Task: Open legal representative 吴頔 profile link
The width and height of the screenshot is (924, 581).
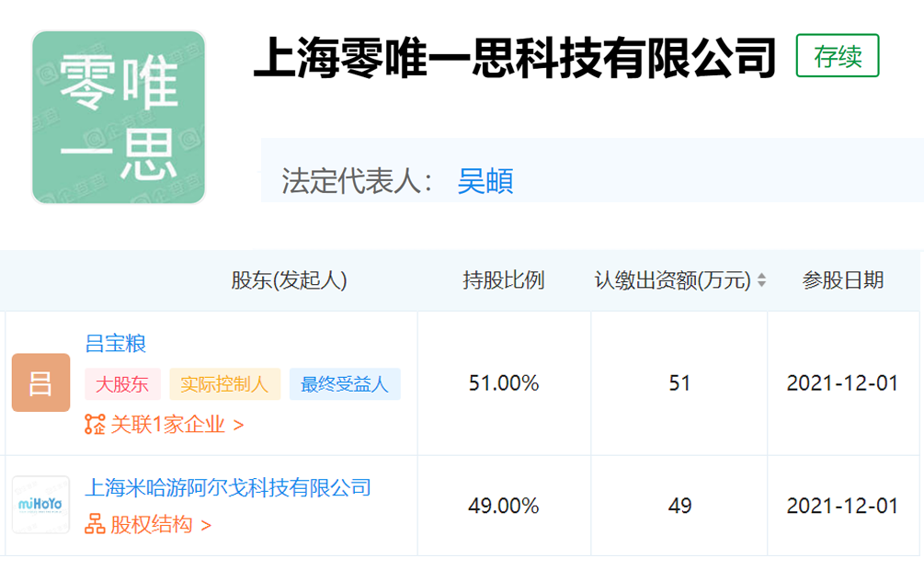Action: [x=485, y=181]
